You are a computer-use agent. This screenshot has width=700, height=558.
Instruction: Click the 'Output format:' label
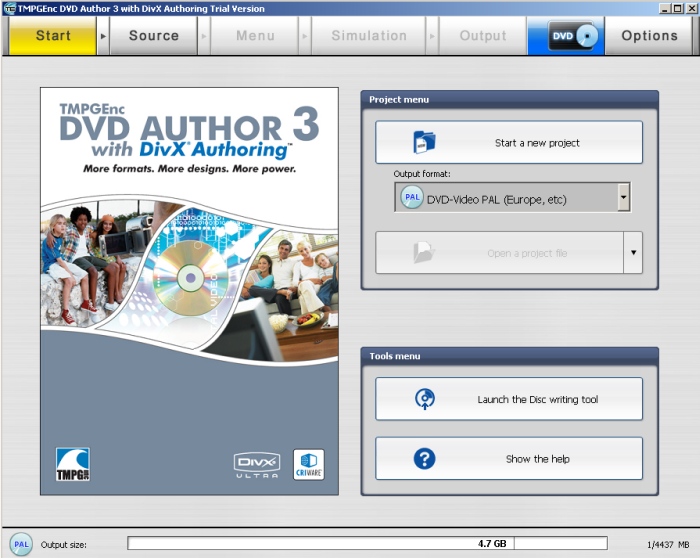pyautogui.click(x=421, y=174)
